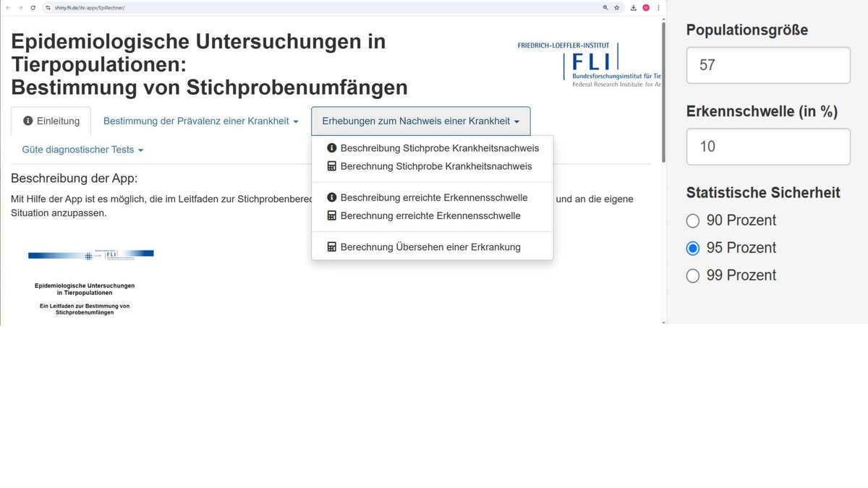Open the Güte diagnostischer Tests dropdown
Viewport: 868px width, 488px height.
pos(82,150)
